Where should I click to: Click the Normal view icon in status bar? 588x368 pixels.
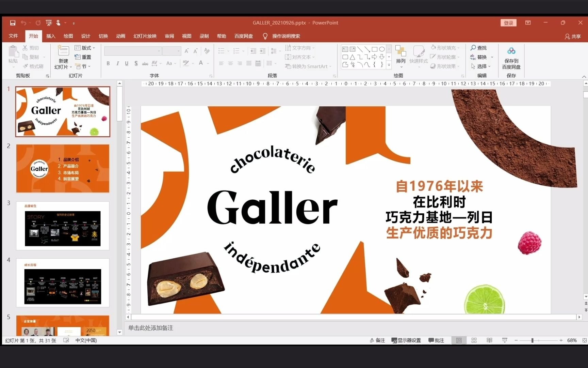point(459,340)
